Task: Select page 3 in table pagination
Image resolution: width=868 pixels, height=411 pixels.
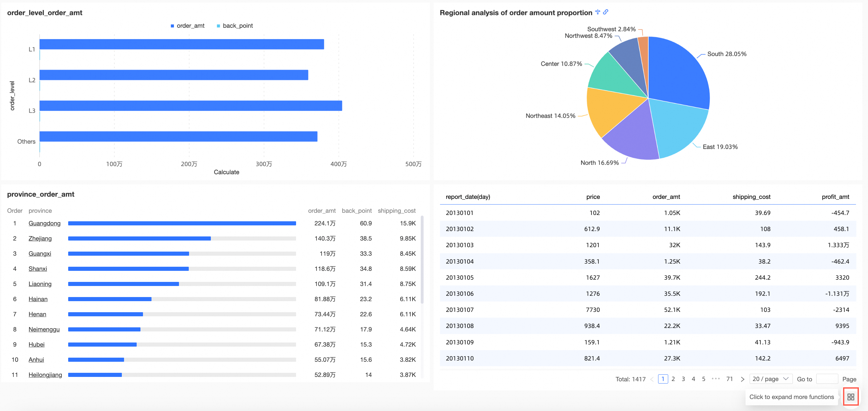Action: pos(683,379)
